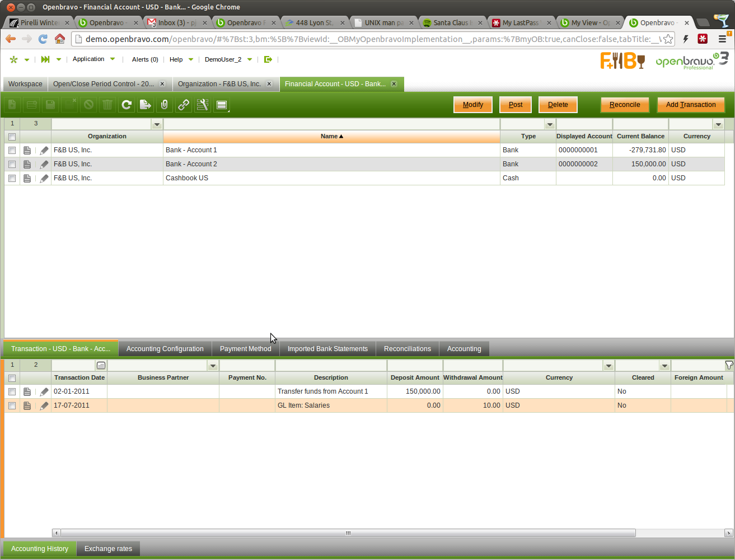Bookmark the page with the star icon
This screenshot has width=735, height=560.
point(668,39)
